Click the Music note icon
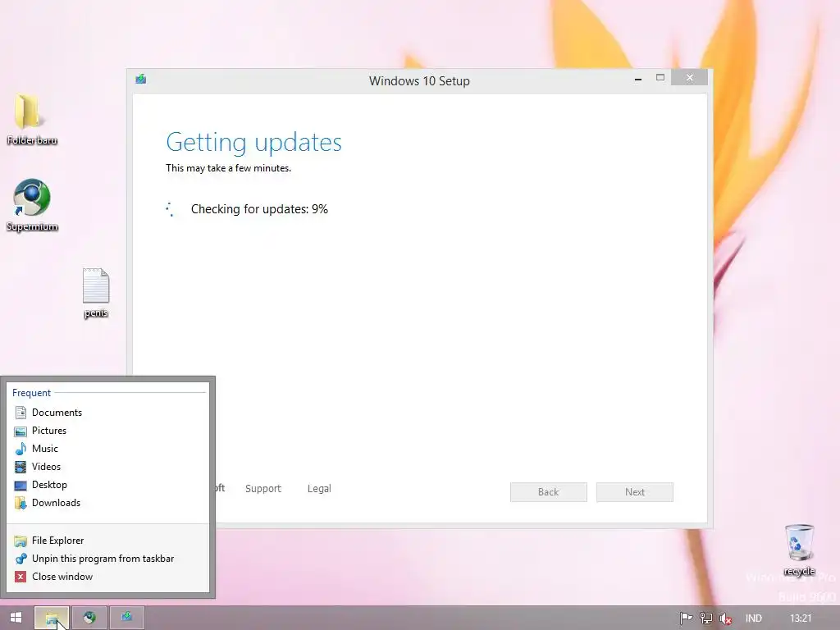The width and height of the screenshot is (840, 630). [21, 449]
